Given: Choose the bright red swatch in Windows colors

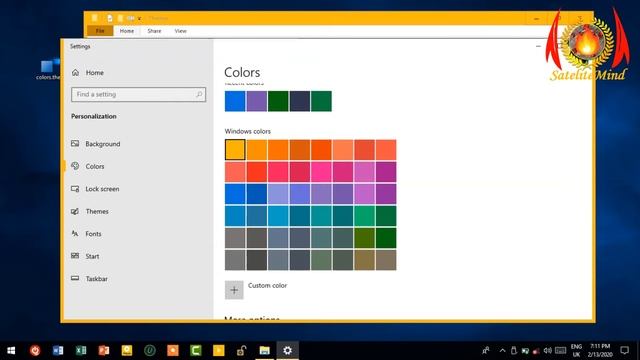Looking at the screenshot, I should tap(257, 171).
